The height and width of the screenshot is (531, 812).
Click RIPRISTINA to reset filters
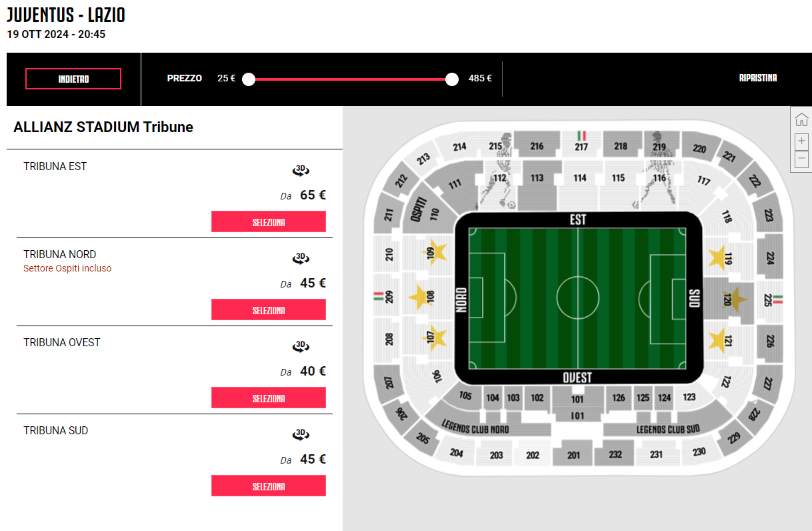[x=758, y=78]
